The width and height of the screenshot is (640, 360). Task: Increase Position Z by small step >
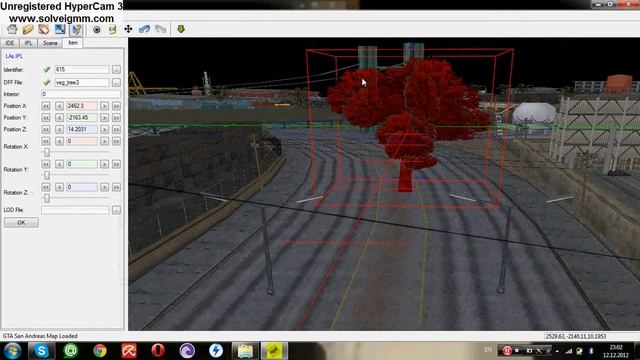click(104, 130)
